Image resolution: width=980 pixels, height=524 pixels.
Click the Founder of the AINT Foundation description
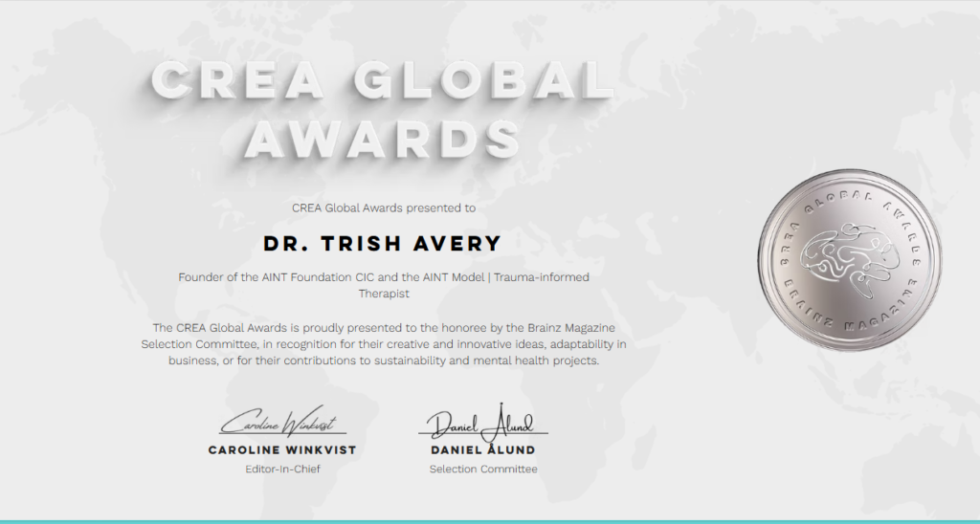click(384, 285)
